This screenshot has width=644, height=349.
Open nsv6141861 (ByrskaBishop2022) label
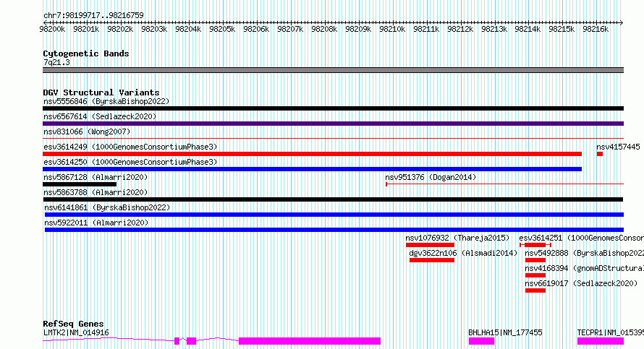point(107,207)
